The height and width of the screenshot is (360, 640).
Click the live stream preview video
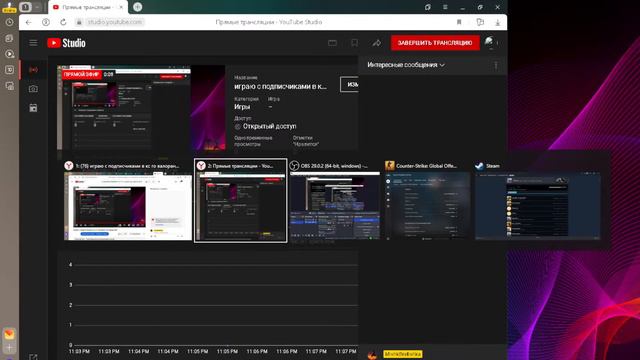[141, 108]
